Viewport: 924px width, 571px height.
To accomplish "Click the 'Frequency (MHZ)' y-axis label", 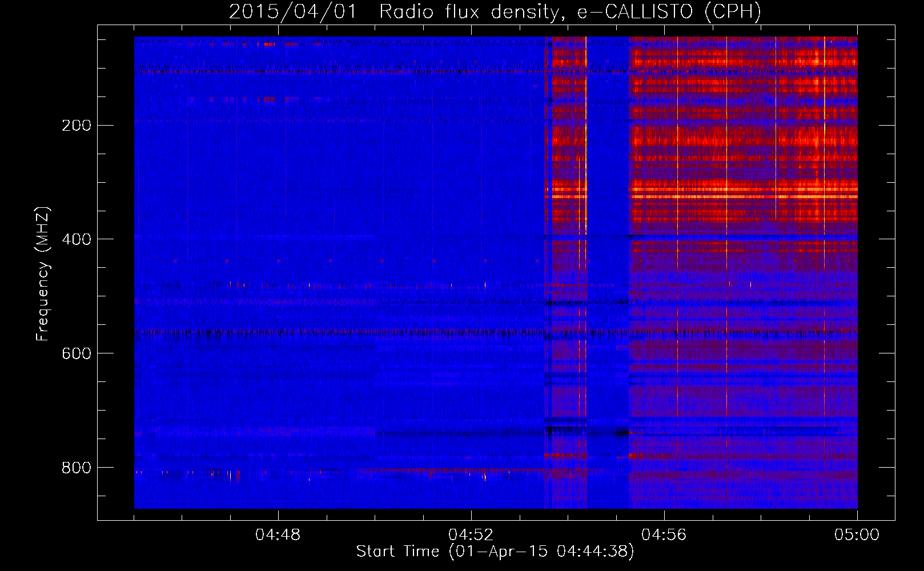I will coord(43,274).
